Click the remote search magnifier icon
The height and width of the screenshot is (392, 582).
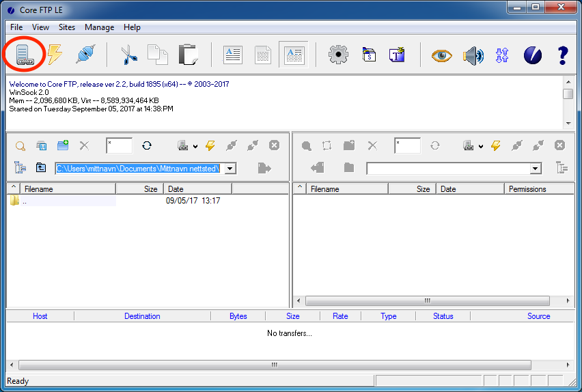307,145
